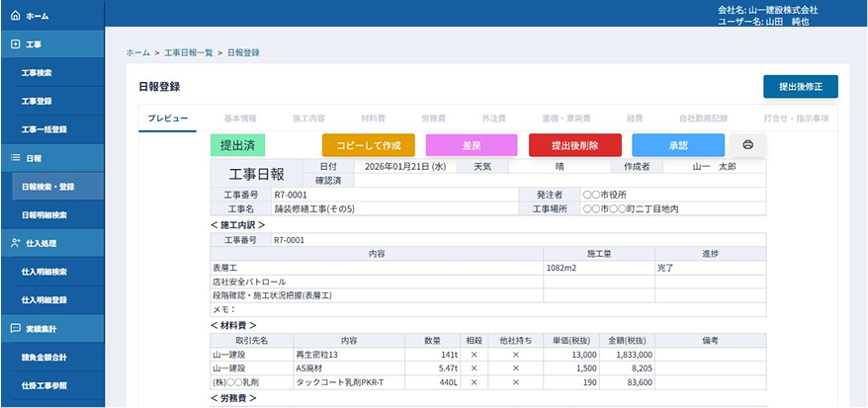Image resolution: width=868 pixels, height=408 pixels.
Task: Click the 再生密粒13 material row
Action: coord(488,355)
